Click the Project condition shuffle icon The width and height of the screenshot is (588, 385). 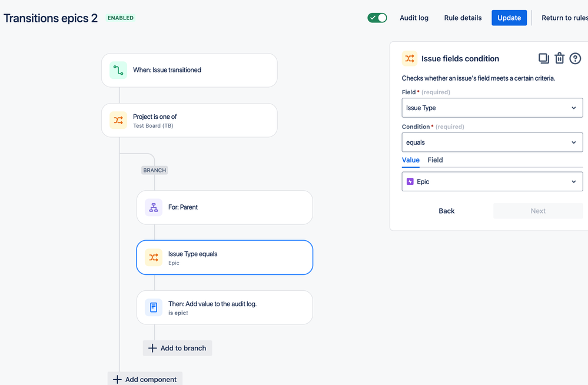coord(118,120)
